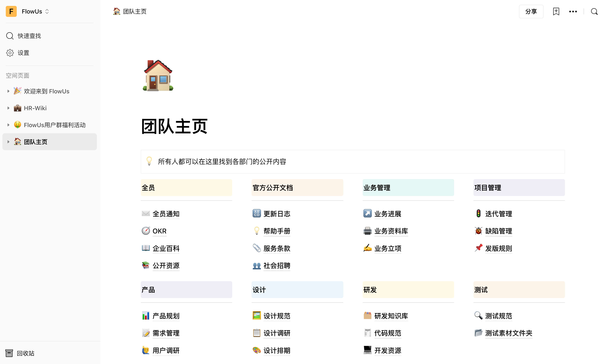Click the stacked books icon beside 公开资源

pos(146,265)
